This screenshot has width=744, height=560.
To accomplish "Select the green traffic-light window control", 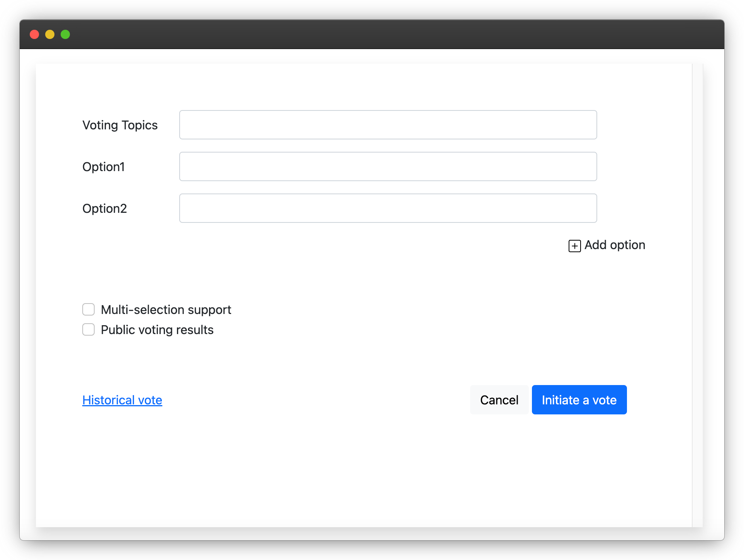I will tap(65, 34).
